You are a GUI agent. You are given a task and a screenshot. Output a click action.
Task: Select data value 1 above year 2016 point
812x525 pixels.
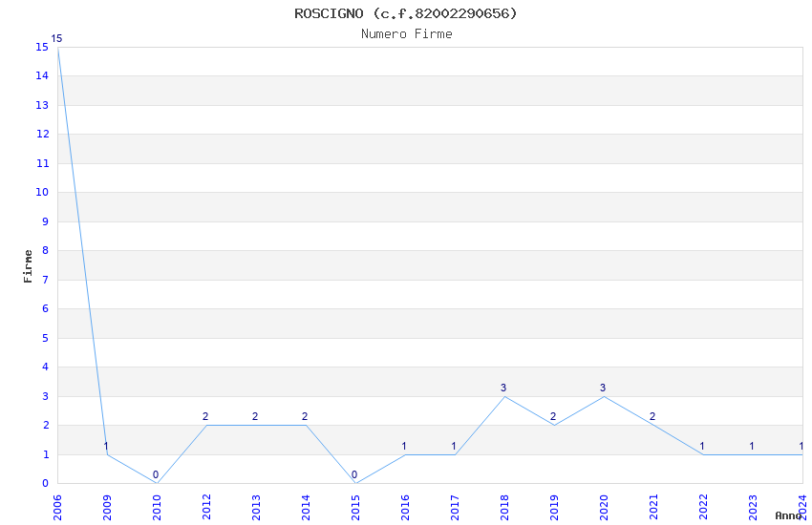[404, 446]
